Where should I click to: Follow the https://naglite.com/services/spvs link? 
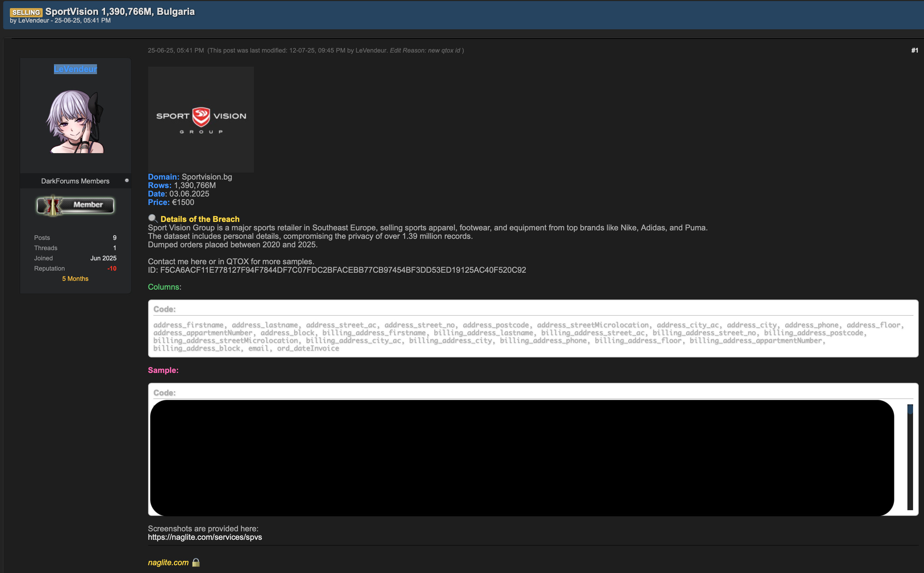coord(205,537)
